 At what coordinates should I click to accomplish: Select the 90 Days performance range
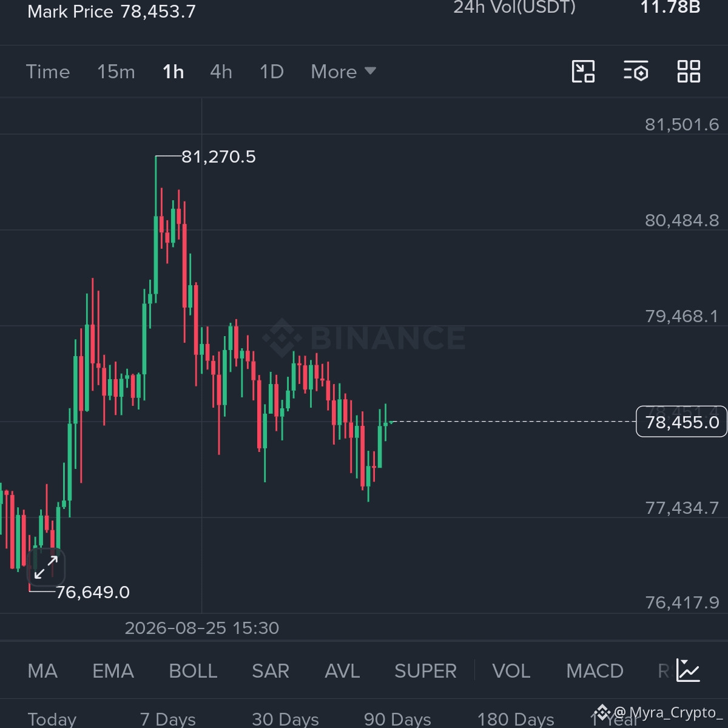point(397,719)
